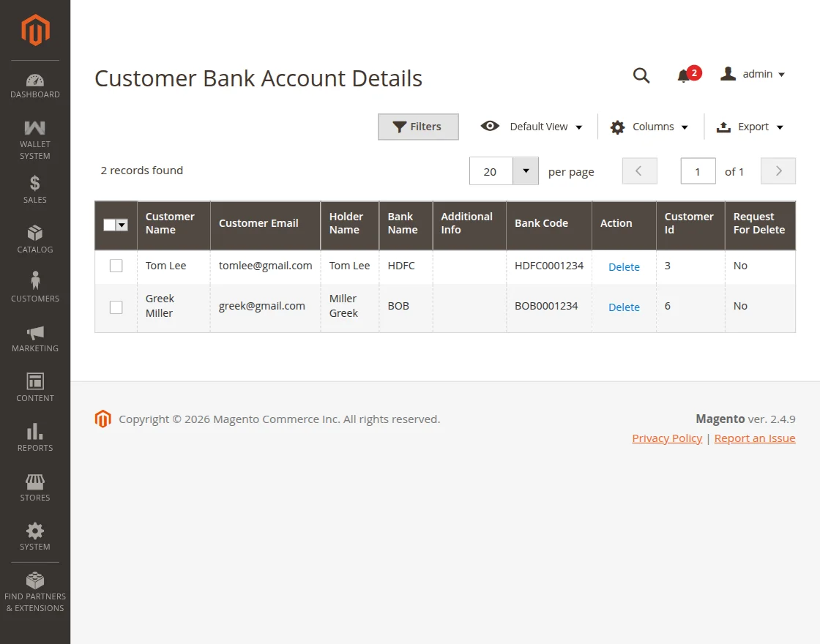Sort by Holder Name column header
The image size is (820, 644).
click(350, 225)
